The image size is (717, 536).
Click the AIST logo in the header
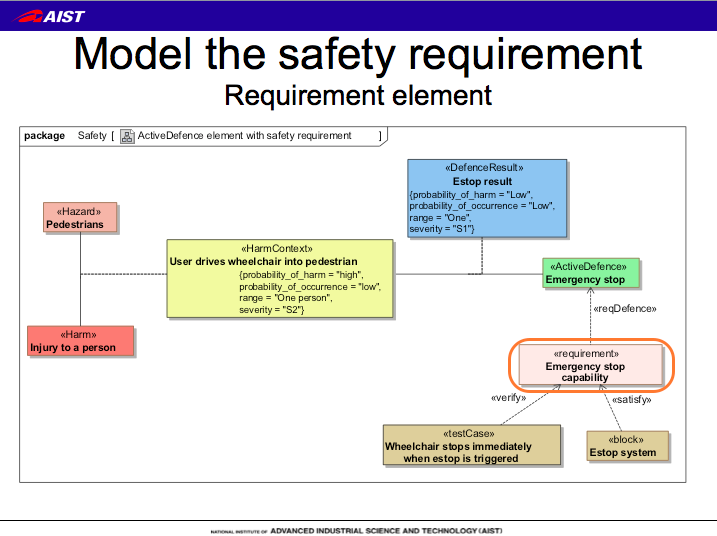[x=50, y=16]
